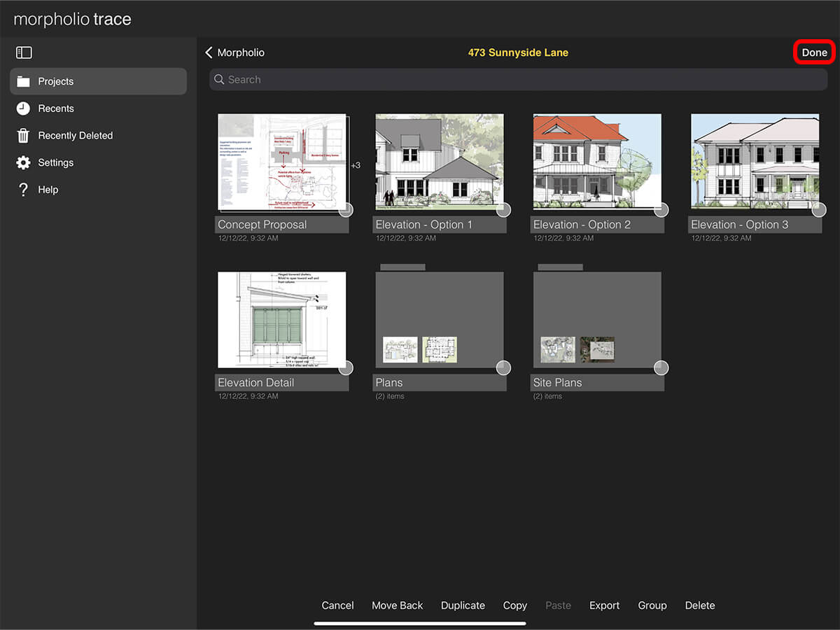The width and height of the screenshot is (840, 630).
Task: Choose Export in the bottom action bar
Action: tap(604, 605)
